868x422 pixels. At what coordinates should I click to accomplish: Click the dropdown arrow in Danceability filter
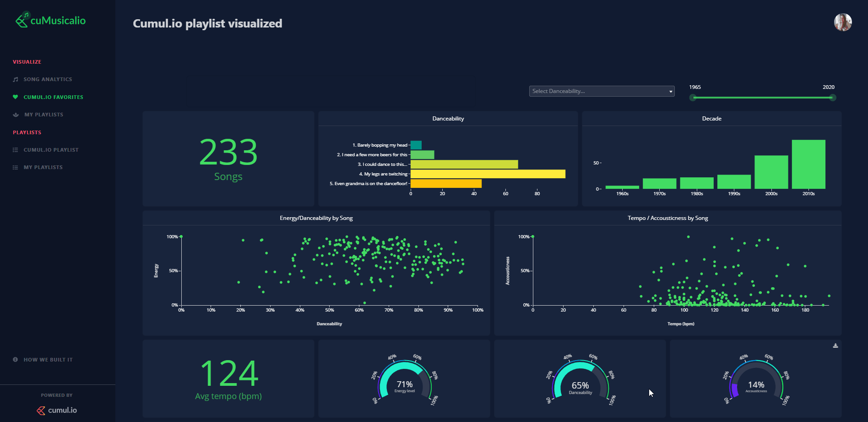(x=671, y=92)
